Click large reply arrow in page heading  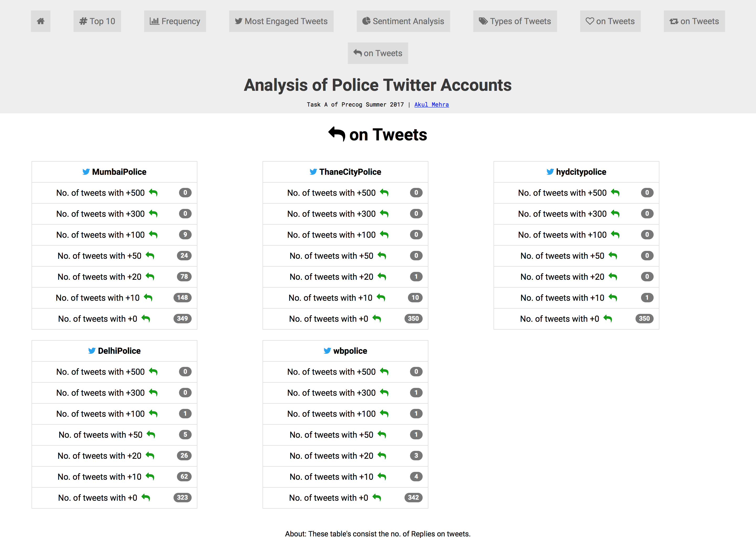[337, 134]
